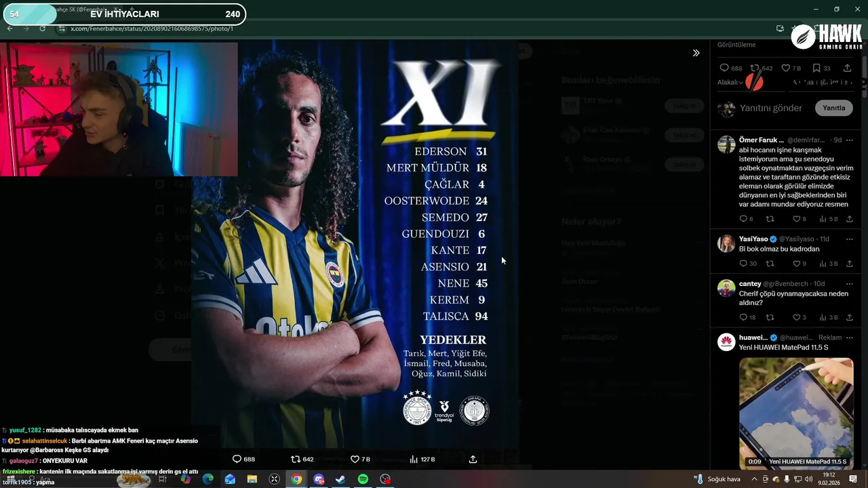
Task: Click reply icon showing 688 below photo
Action: pos(243,460)
